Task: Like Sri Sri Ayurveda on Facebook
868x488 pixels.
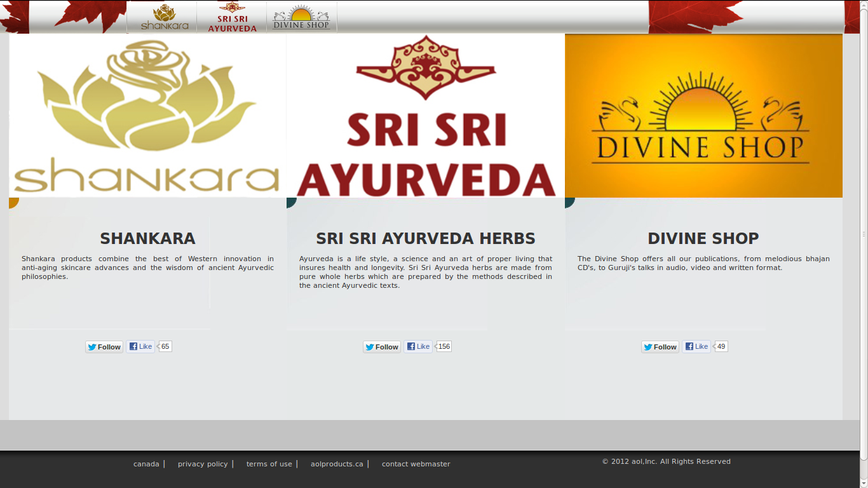Action: coord(418,346)
